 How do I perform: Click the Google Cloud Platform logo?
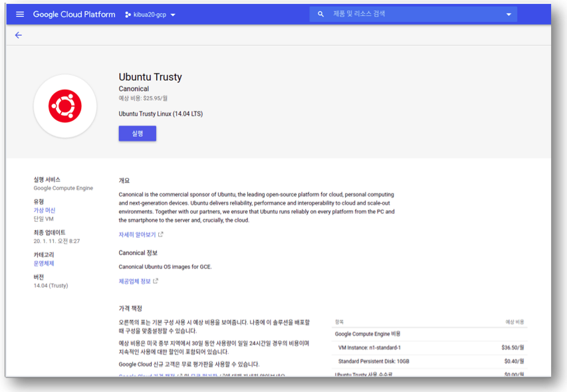pos(74,15)
